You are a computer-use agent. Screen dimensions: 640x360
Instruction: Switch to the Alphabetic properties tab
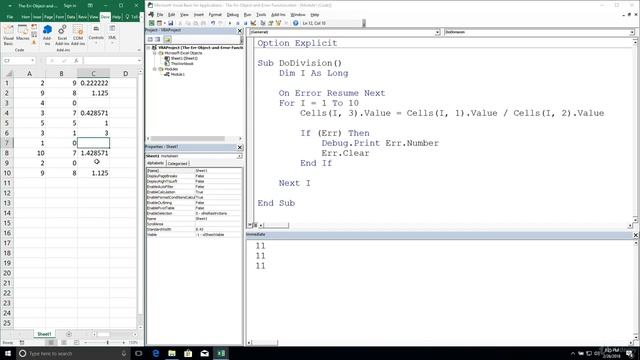[156, 163]
